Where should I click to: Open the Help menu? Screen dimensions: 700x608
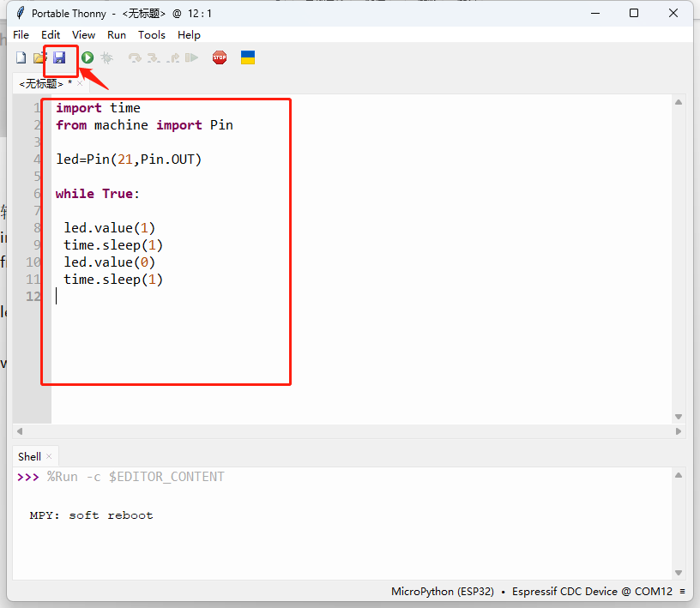[189, 35]
